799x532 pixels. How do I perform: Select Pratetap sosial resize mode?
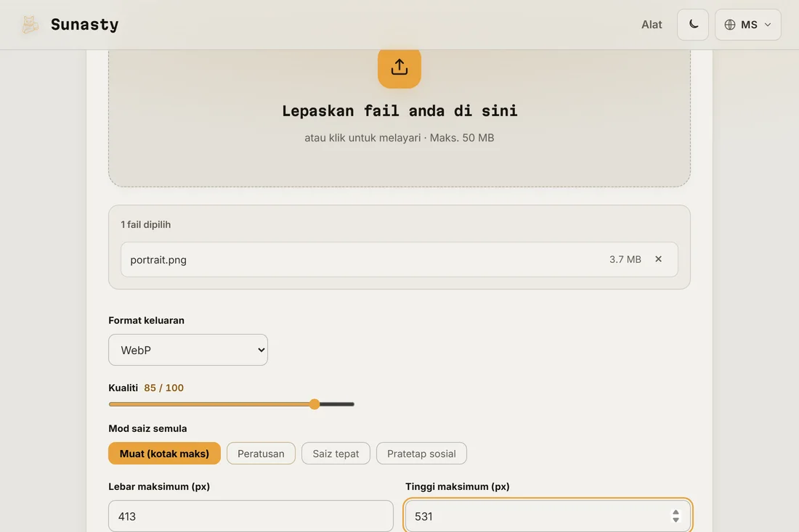421,453
